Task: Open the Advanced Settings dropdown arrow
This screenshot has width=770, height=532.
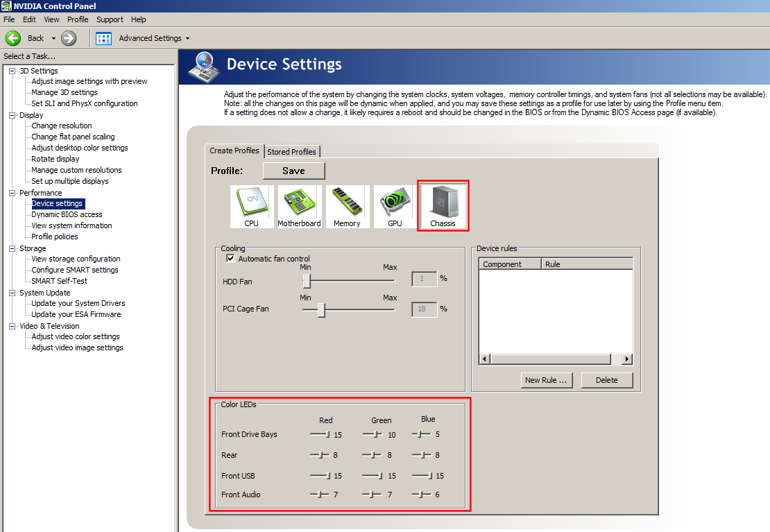Action: click(187, 39)
